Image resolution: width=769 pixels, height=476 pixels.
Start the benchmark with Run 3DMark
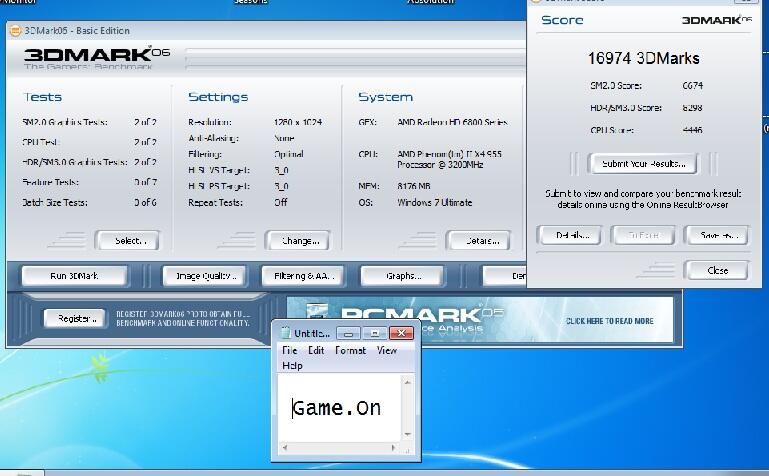click(75, 276)
